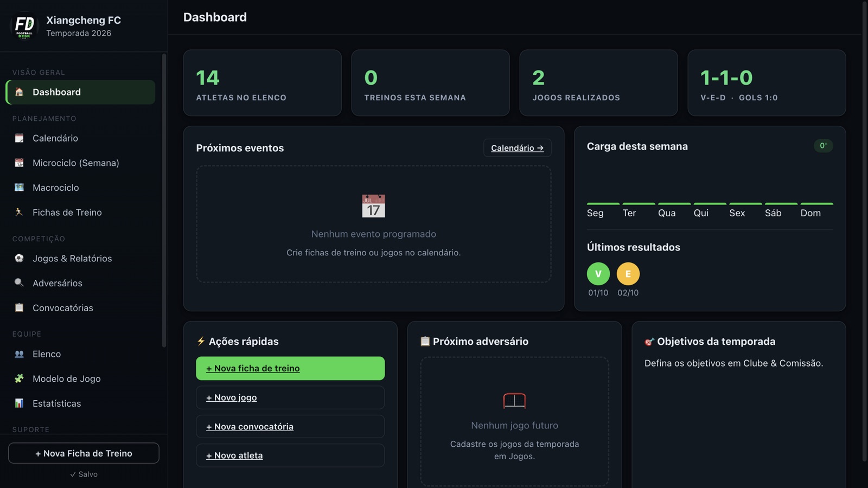Click the Macrociclo map icon
Image resolution: width=868 pixels, height=488 pixels.
[x=19, y=188]
